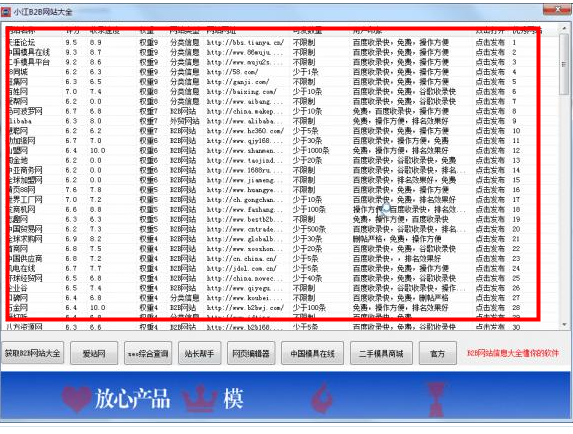Select the 少于40条 quantity cell
The image size is (573, 434).
pyautogui.click(x=307, y=278)
